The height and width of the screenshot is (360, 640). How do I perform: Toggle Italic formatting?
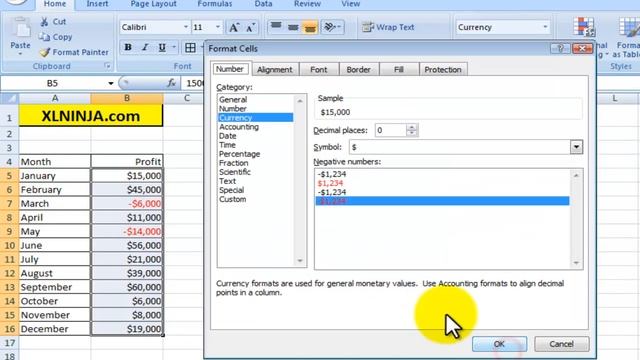pyautogui.click(x=144, y=47)
